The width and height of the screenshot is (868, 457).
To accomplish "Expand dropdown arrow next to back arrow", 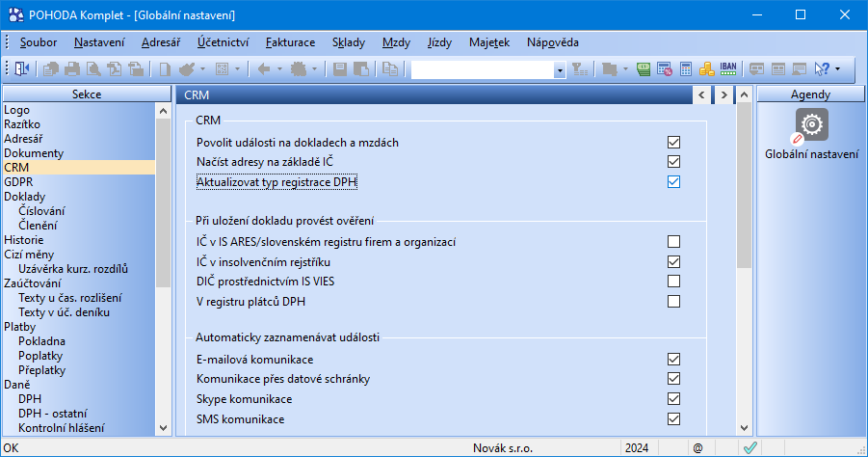I will point(279,69).
